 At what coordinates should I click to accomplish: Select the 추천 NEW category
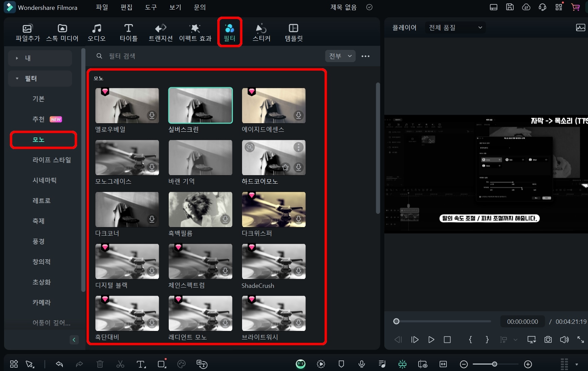[47, 119]
